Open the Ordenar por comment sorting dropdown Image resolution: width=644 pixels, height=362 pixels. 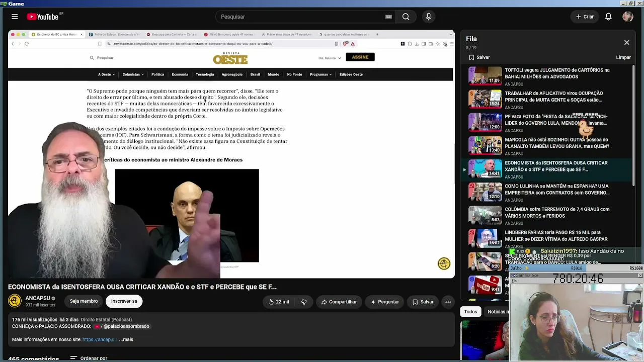(89, 358)
